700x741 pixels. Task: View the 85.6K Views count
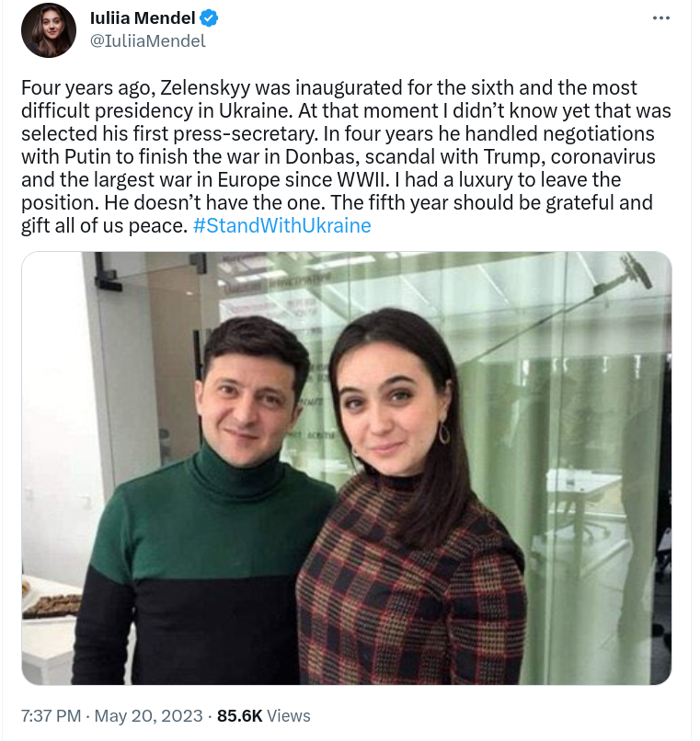pos(263,715)
